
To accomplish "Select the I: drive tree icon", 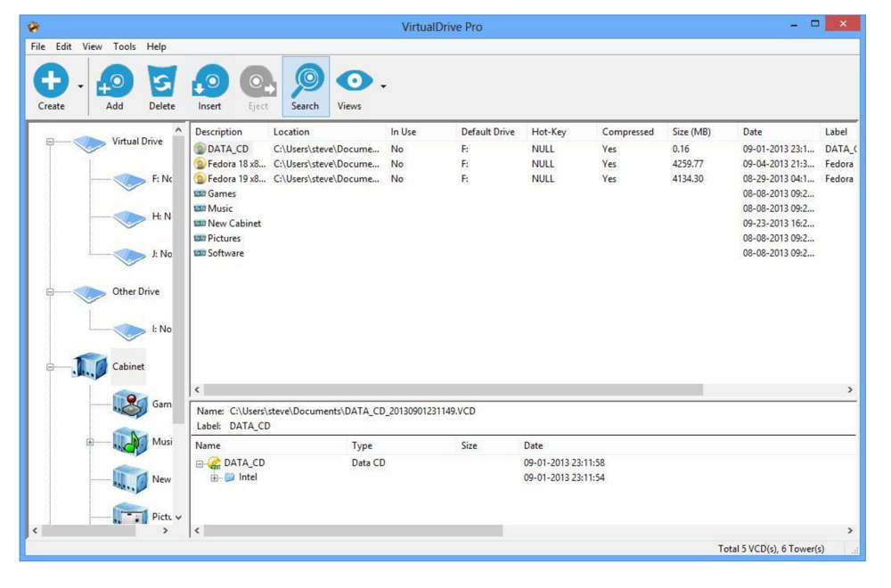I will point(129,331).
